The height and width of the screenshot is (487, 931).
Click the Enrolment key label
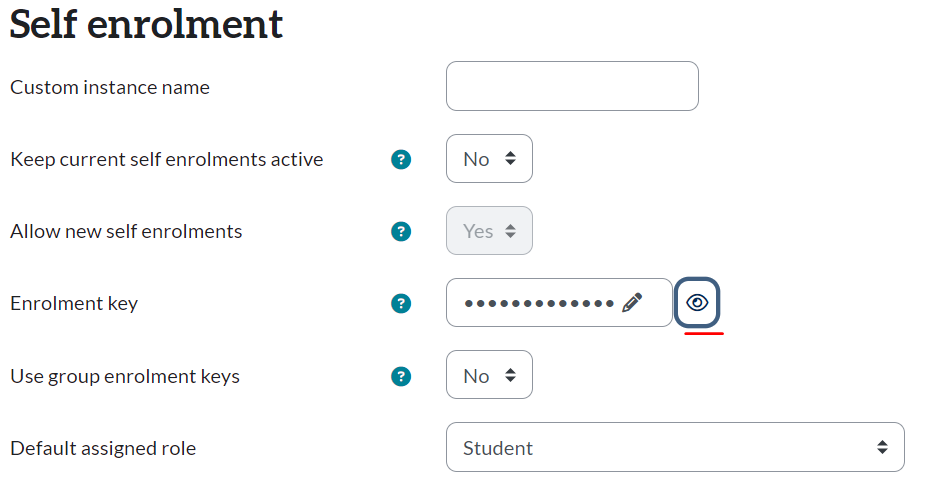point(74,303)
